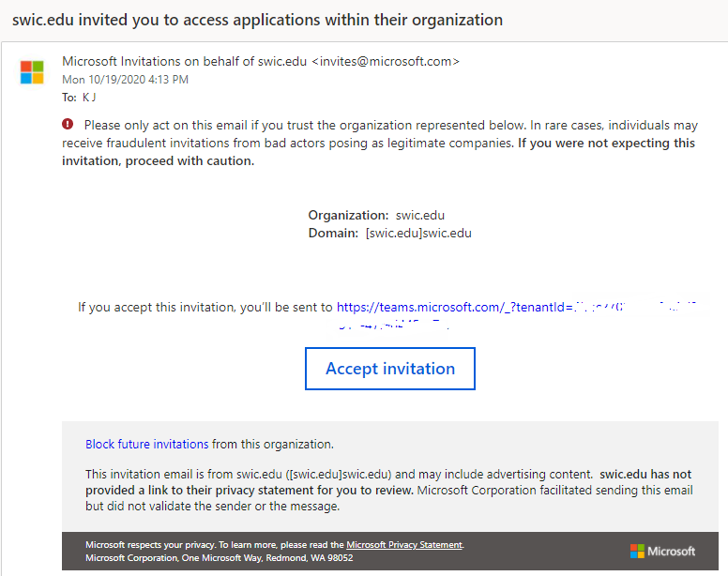728x576 pixels.
Task: Click the Microsoft logo in the footer
Action: pos(662,551)
